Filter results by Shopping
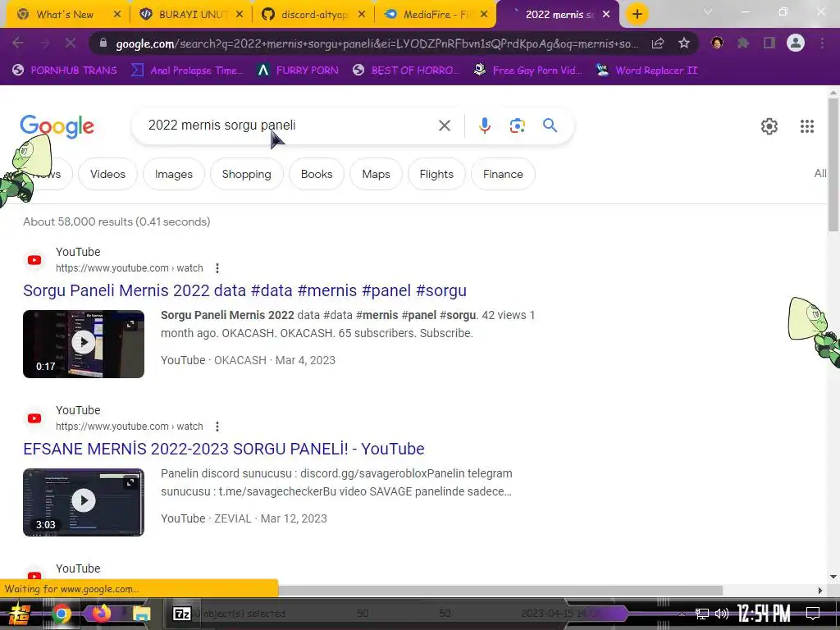Image resolution: width=840 pixels, height=630 pixels. tap(246, 174)
